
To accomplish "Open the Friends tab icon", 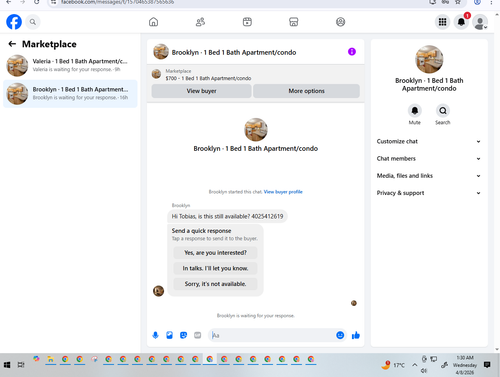I will (200, 22).
